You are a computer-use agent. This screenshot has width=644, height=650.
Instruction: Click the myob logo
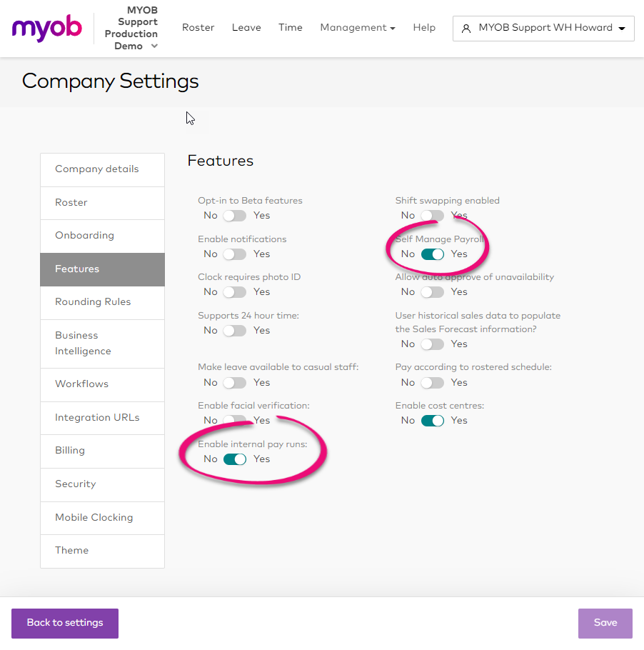tap(47, 28)
